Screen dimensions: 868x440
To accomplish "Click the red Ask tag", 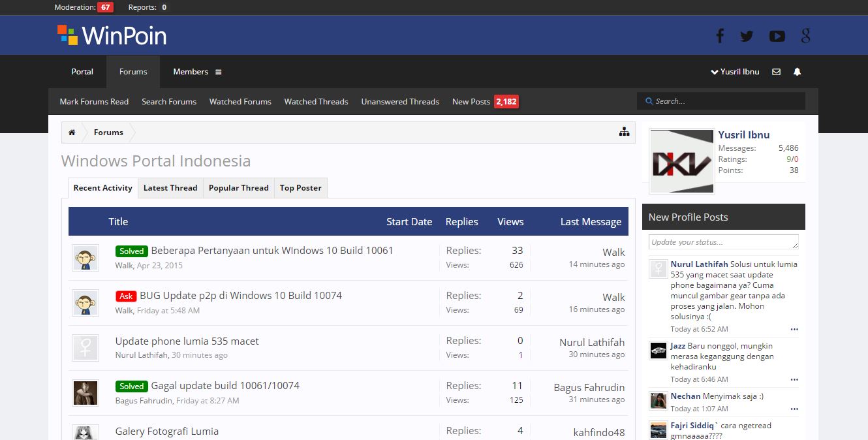I will (x=126, y=296).
